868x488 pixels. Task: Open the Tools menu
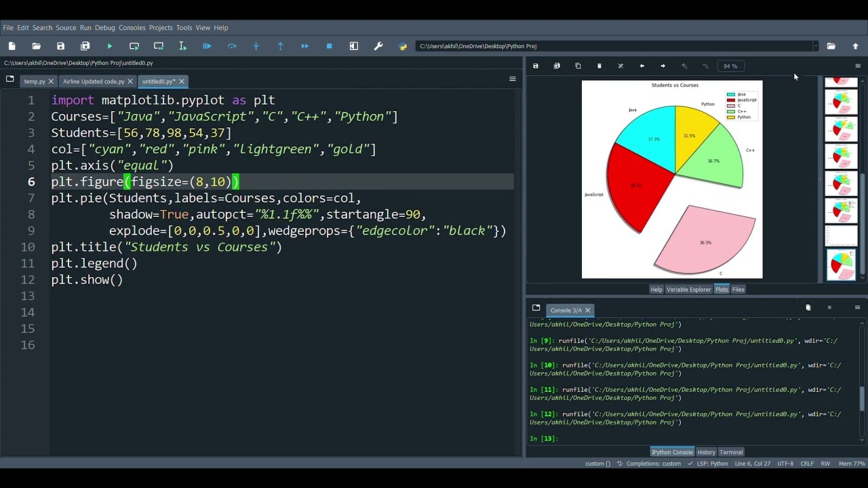point(184,28)
